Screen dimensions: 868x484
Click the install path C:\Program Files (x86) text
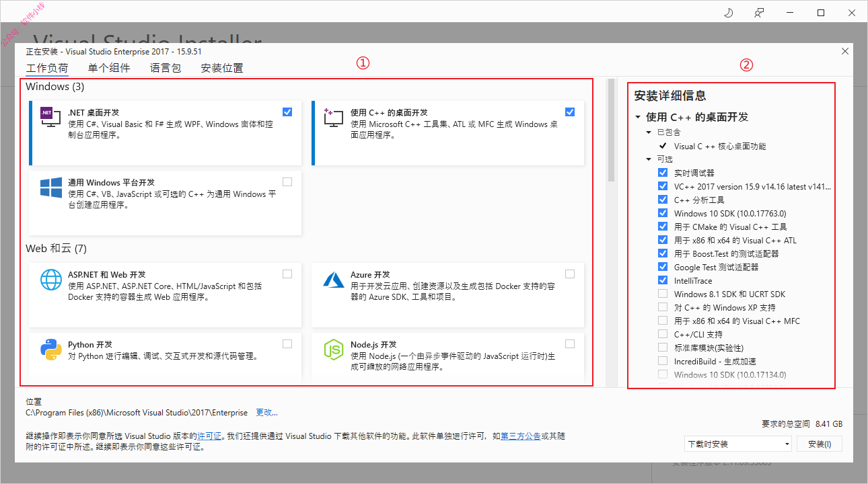click(x=137, y=412)
